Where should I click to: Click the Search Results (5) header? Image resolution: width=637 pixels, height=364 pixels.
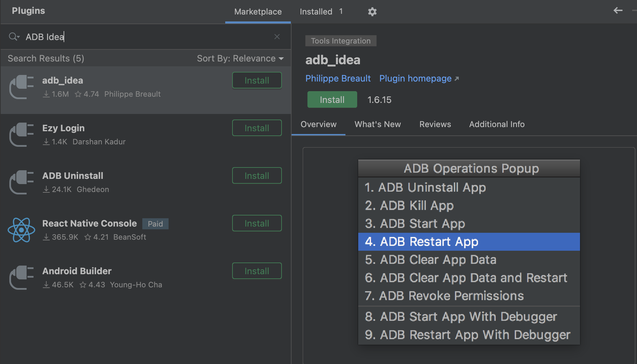tap(46, 58)
